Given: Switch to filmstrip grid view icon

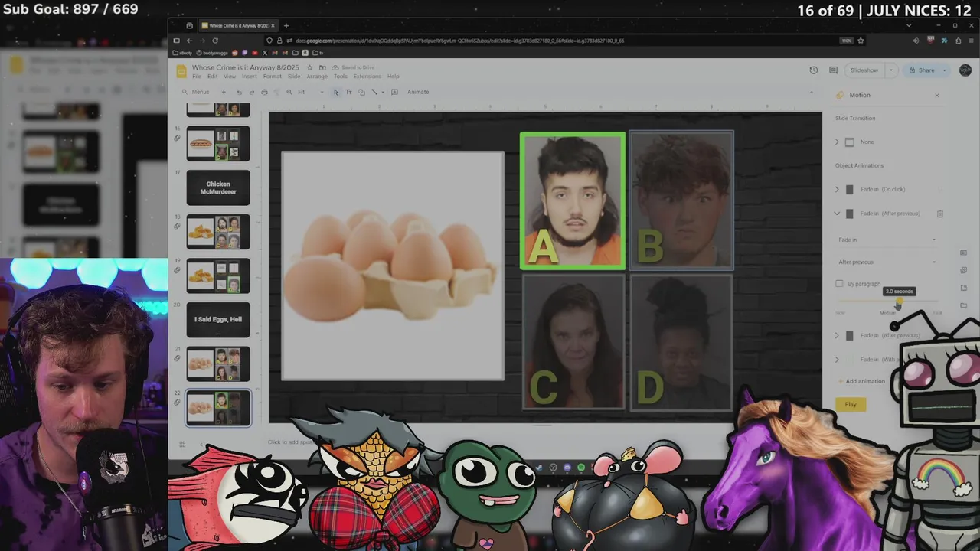Looking at the screenshot, I should click(182, 444).
